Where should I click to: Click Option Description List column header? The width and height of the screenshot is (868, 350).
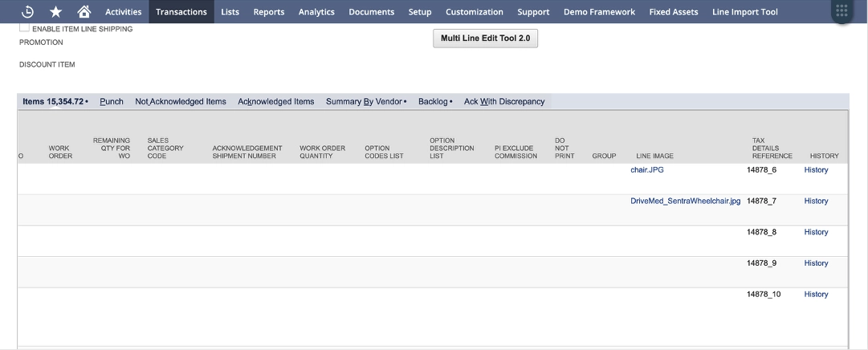(x=452, y=149)
